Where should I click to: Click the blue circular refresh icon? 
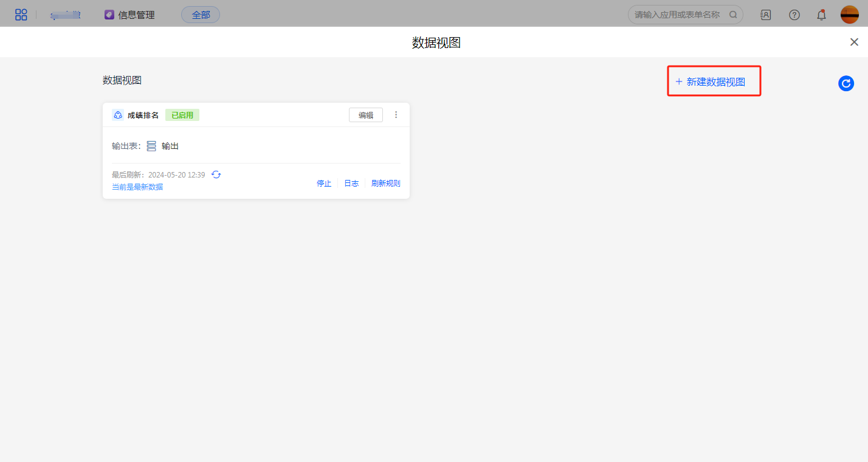pos(846,83)
